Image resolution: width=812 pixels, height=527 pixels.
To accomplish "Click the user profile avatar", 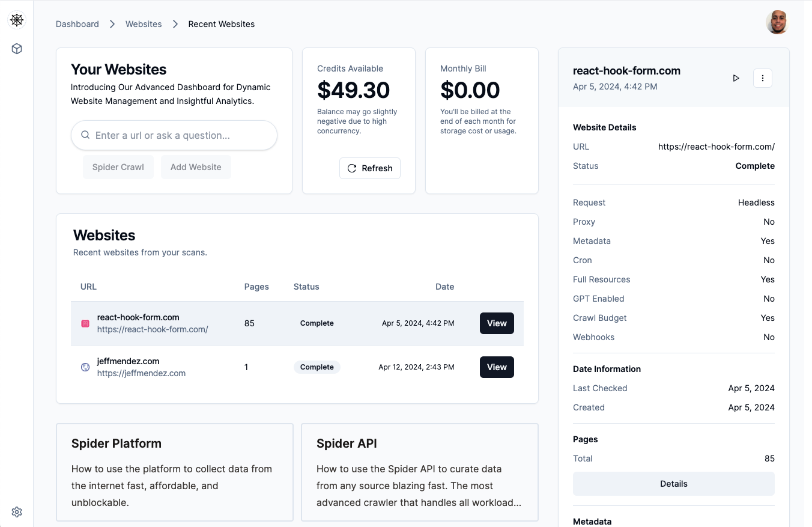I will pos(777,23).
